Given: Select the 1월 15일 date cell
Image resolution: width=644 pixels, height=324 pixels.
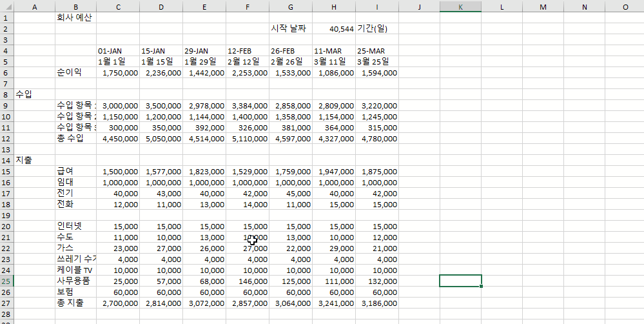Looking at the screenshot, I should point(161,62).
